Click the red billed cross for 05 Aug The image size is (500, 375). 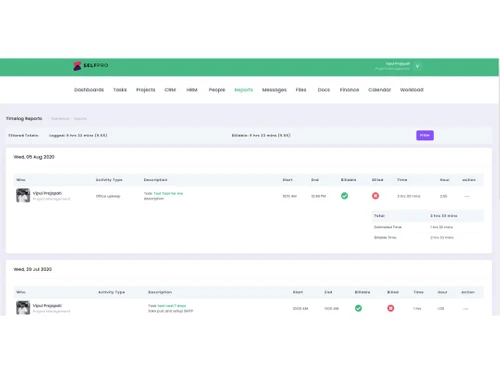(x=375, y=196)
